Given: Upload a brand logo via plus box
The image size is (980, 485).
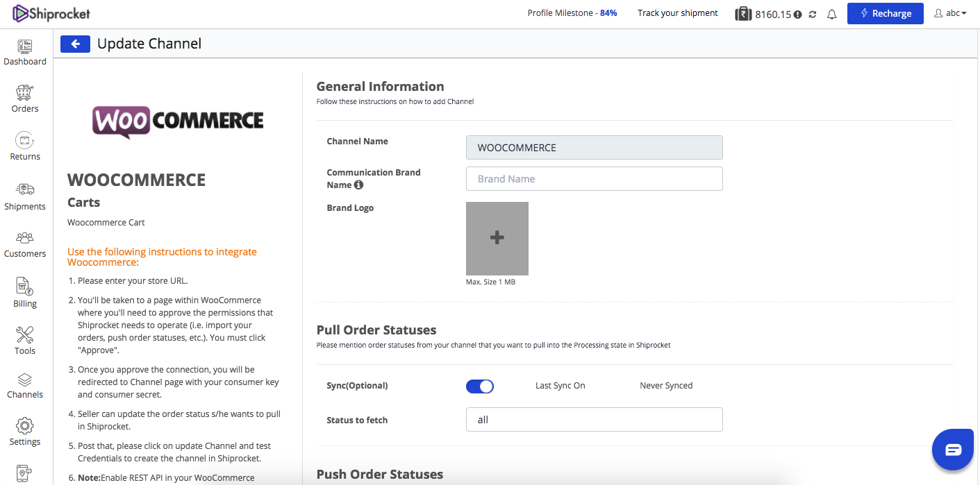Looking at the screenshot, I should click(x=497, y=238).
